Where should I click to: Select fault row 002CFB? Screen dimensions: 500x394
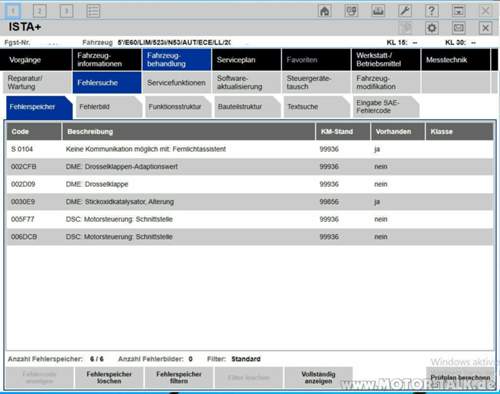[x=250, y=166]
